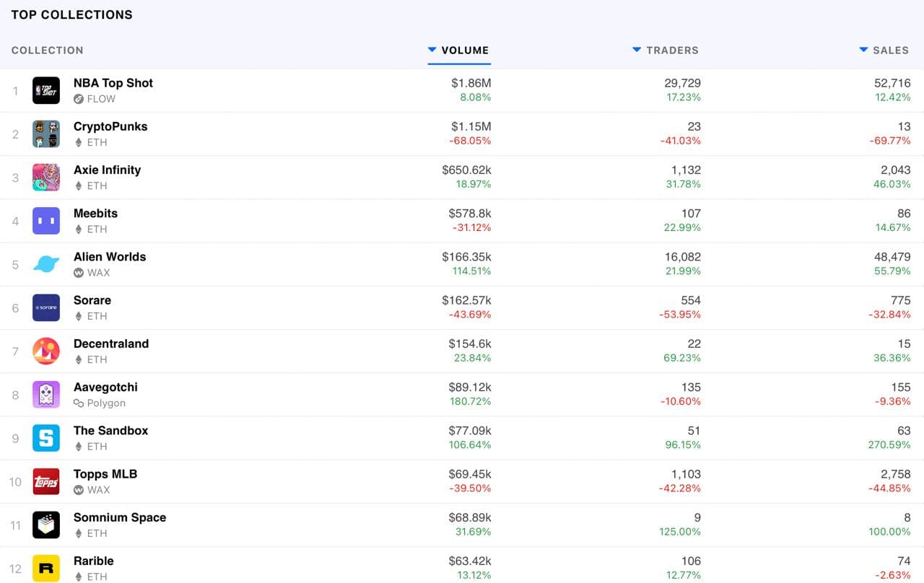Open the Aavegotchi ghost logo
Image resolution: width=924 pixels, height=583 pixels.
[46, 395]
